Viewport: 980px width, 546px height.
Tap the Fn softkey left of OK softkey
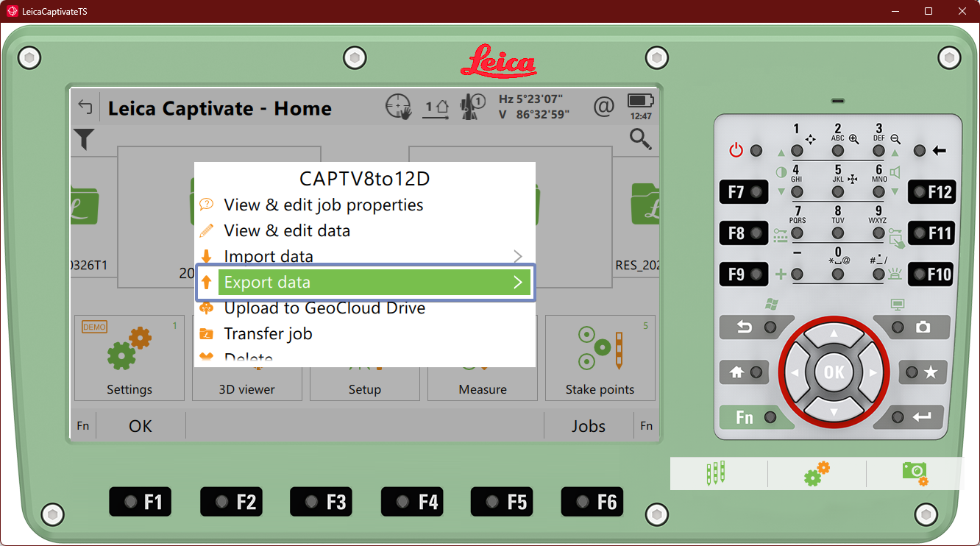pos(83,426)
